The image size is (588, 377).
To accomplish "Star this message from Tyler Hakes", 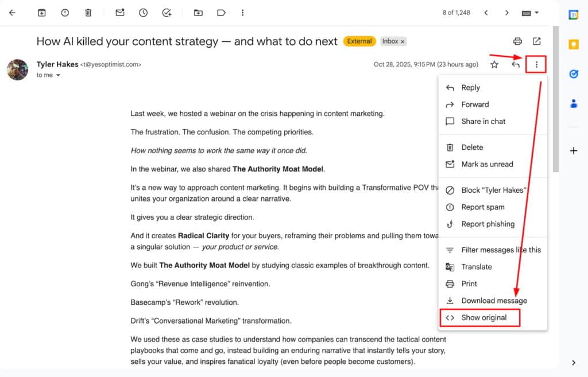I will coord(494,64).
